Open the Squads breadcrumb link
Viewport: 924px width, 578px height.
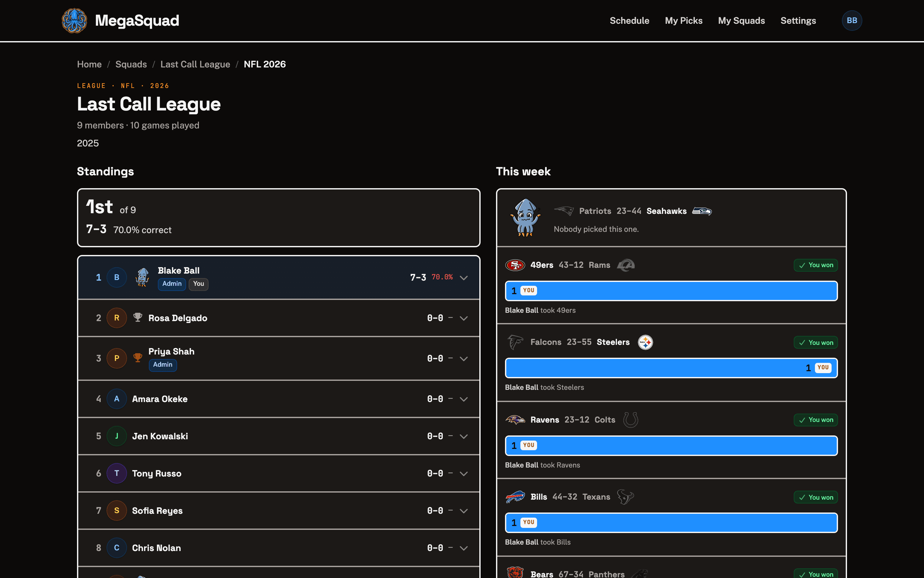click(131, 64)
